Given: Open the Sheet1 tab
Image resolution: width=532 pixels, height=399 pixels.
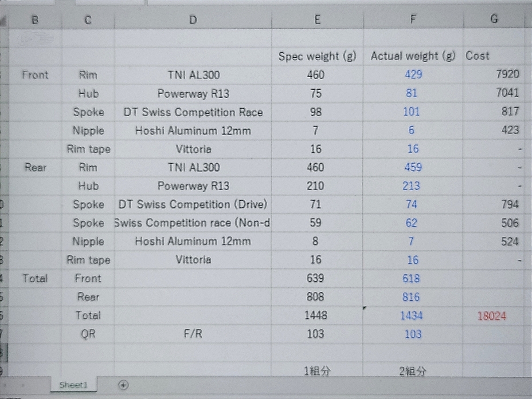Looking at the screenshot, I should 74,385.
